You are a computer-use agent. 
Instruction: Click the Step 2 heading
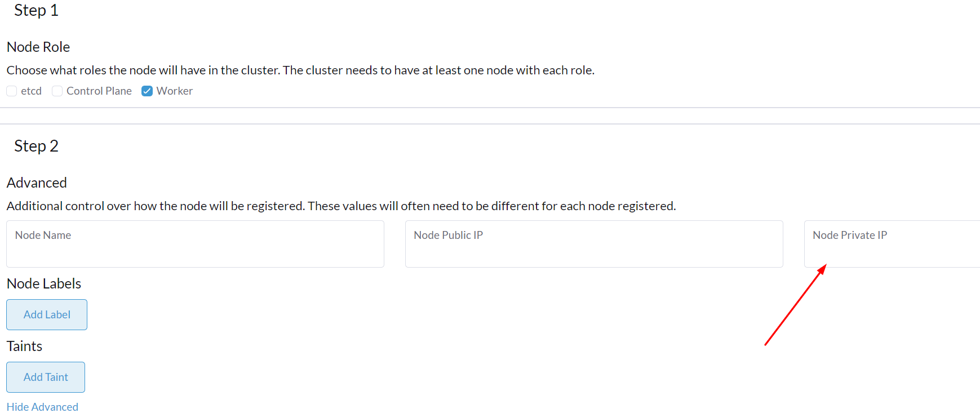click(36, 146)
